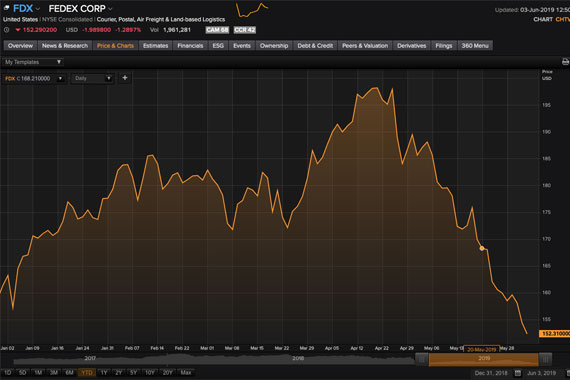Click the 152.31 last price label
570x380 pixels.
point(554,333)
